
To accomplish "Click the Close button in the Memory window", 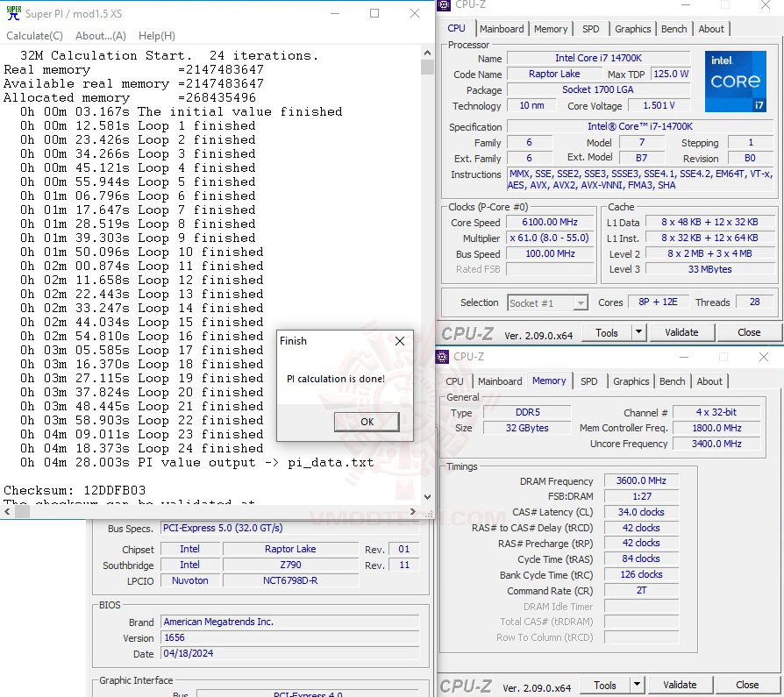I will coord(746,685).
